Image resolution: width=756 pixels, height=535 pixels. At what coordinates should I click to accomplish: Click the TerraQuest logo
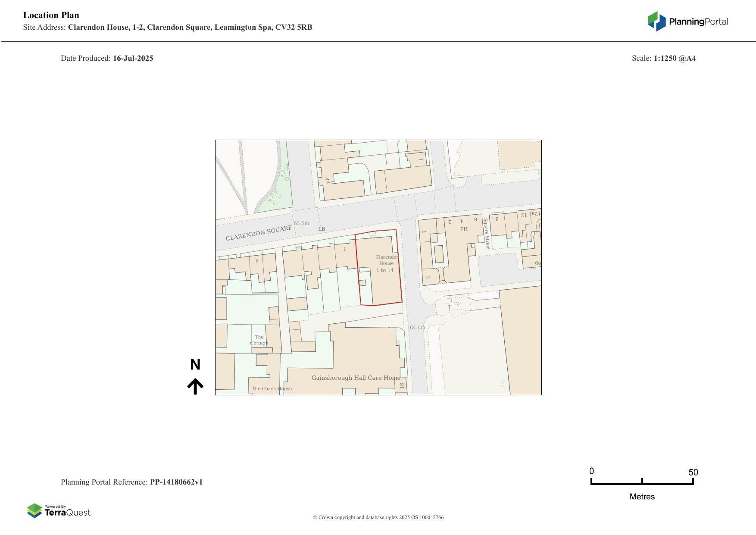(x=59, y=511)
